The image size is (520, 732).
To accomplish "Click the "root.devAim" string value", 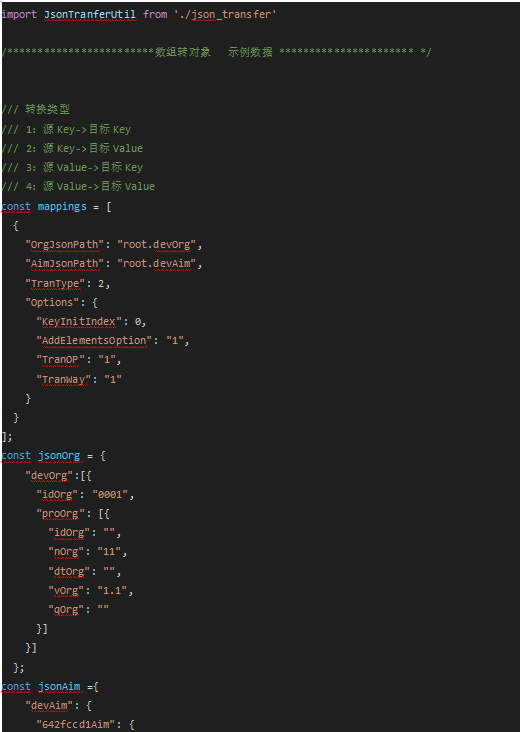I will coord(157,264).
